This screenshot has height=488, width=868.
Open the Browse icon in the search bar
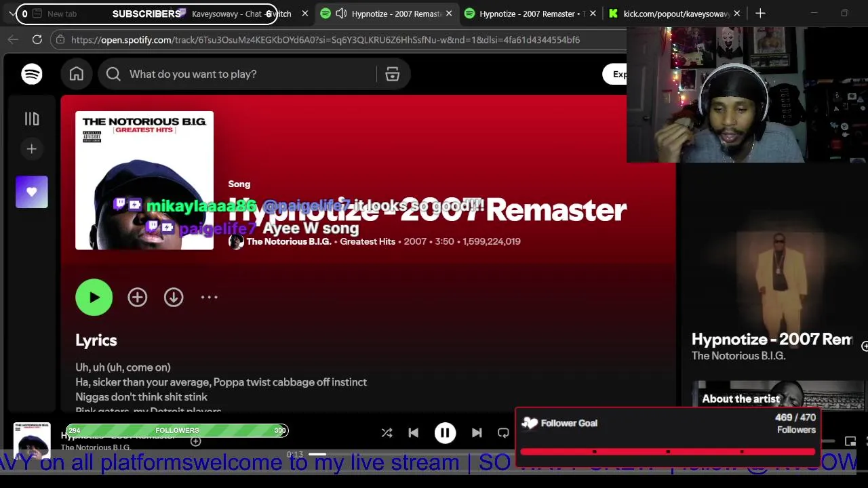pos(393,74)
